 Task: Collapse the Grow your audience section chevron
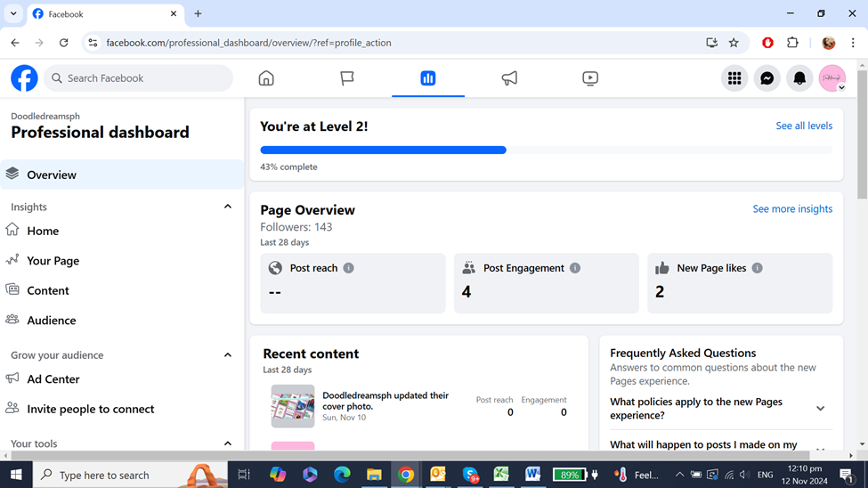coord(228,355)
